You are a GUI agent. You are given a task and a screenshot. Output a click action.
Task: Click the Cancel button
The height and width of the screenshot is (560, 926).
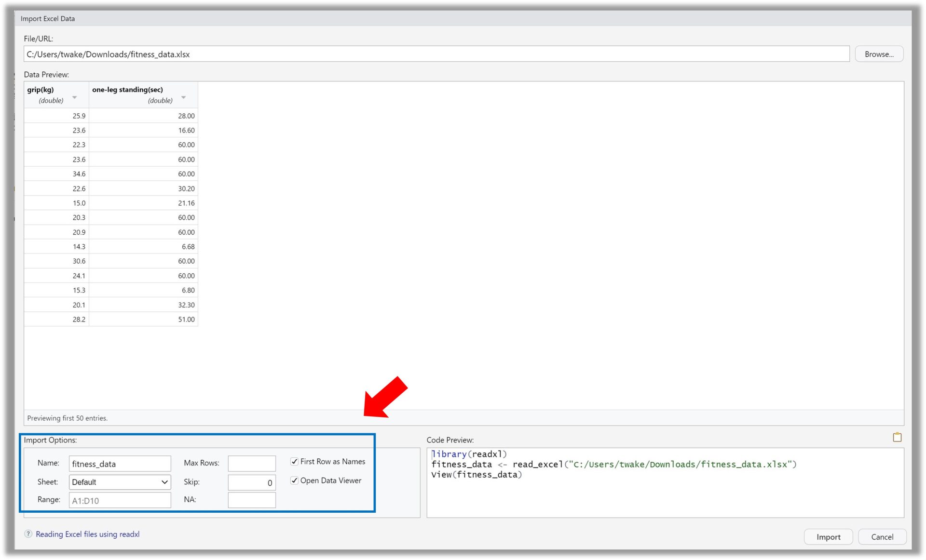click(882, 536)
